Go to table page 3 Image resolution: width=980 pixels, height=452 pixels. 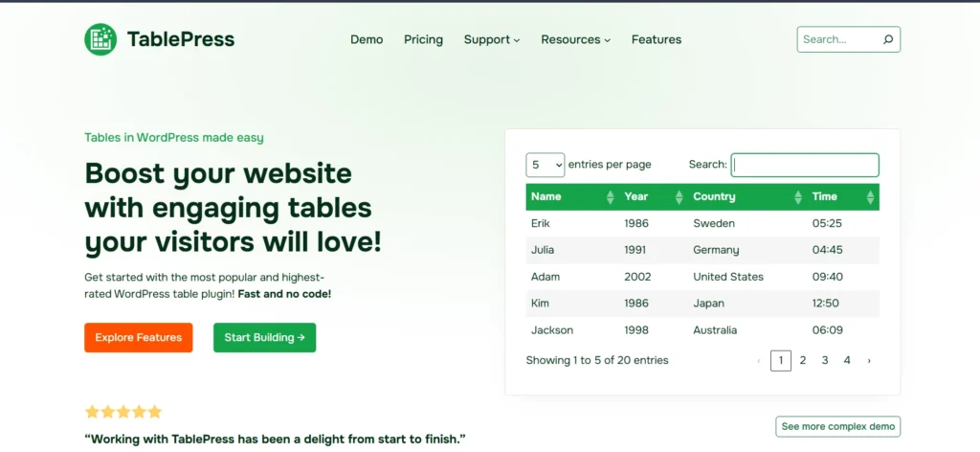tap(825, 361)
